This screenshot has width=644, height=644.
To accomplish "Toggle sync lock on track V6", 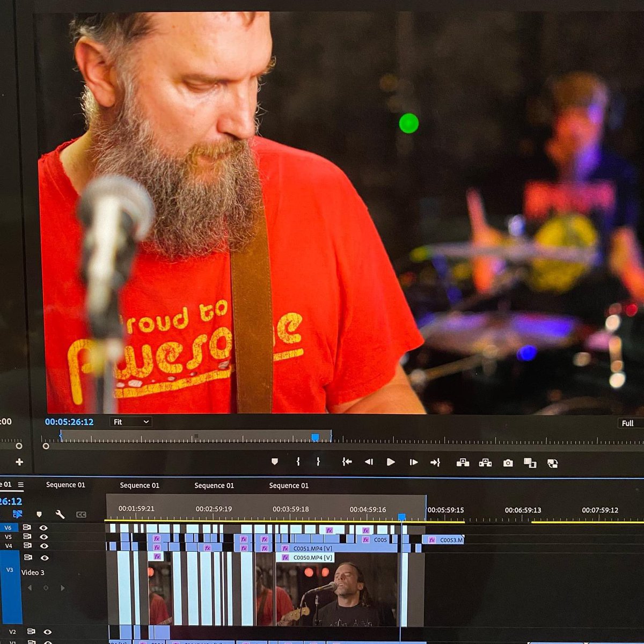I will tap(27, 528).
